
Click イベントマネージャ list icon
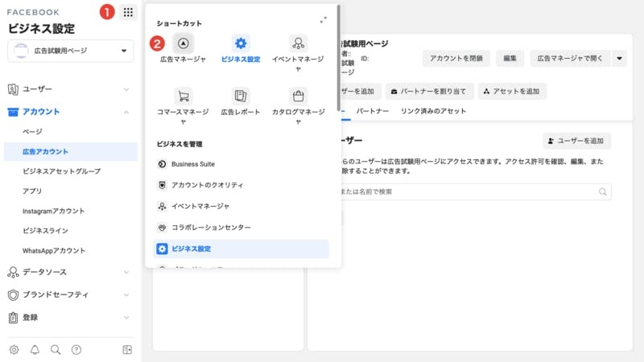tap(163, 206)
